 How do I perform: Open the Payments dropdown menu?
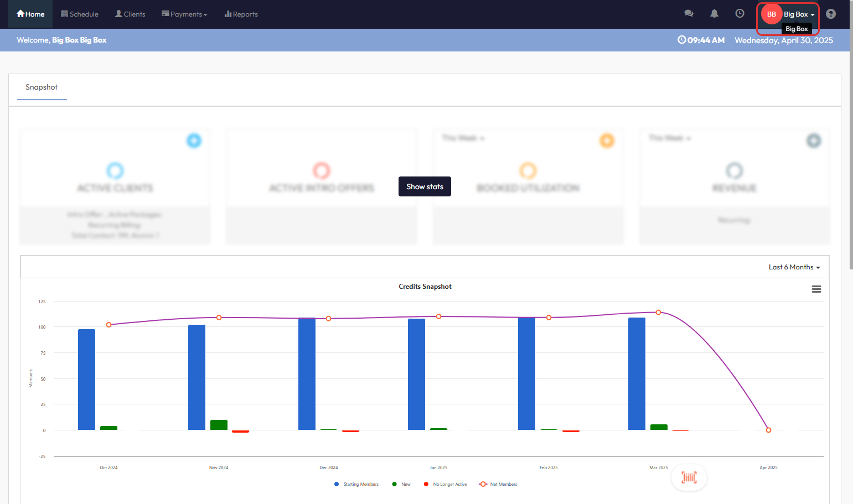(184, 14)
